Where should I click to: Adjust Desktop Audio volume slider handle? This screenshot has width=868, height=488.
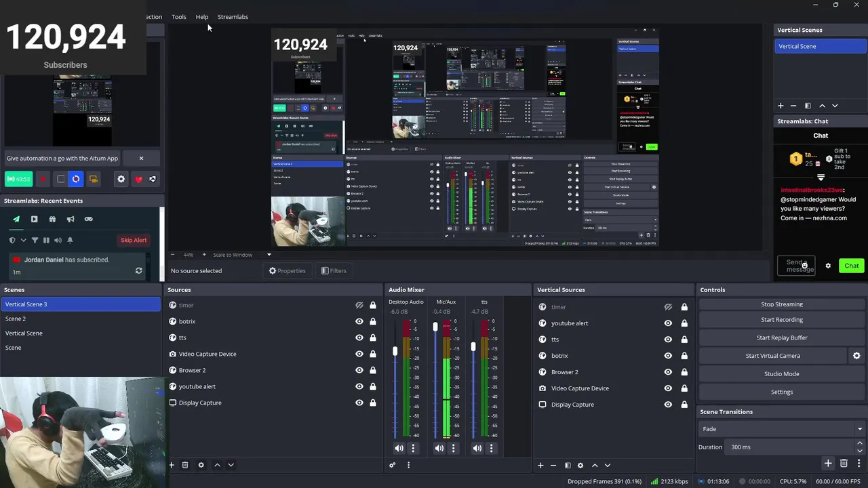coord(395,351)
